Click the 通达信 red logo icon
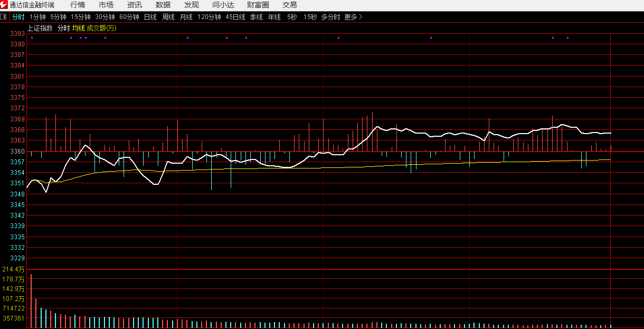The height and width of the screenshot is (329, 644). [4, 5]
